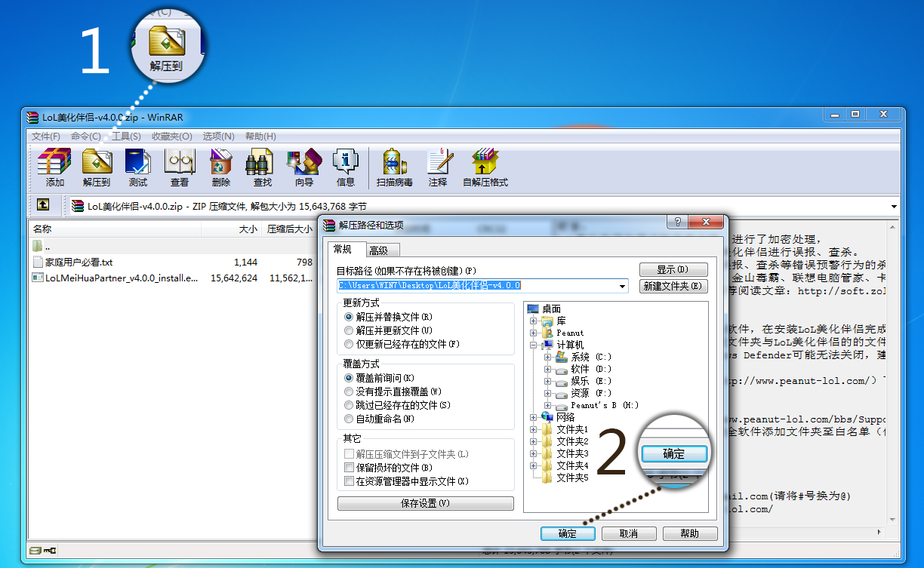Expand the 库 node in tree
This screenshot has width=924, height=568.
[534, 321]
